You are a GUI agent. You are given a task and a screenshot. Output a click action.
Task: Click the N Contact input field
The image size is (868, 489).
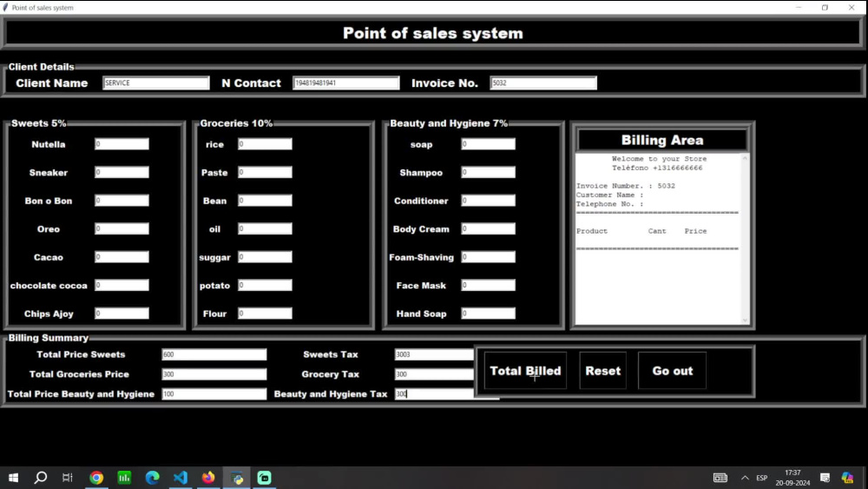(x=346, y=83)
